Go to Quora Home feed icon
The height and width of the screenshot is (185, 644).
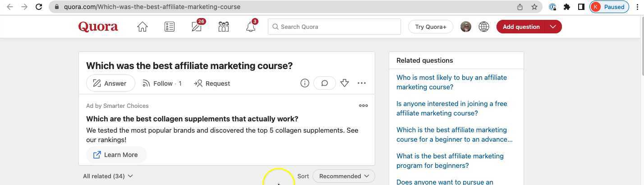pyautogui.click(x=143, y=27)
